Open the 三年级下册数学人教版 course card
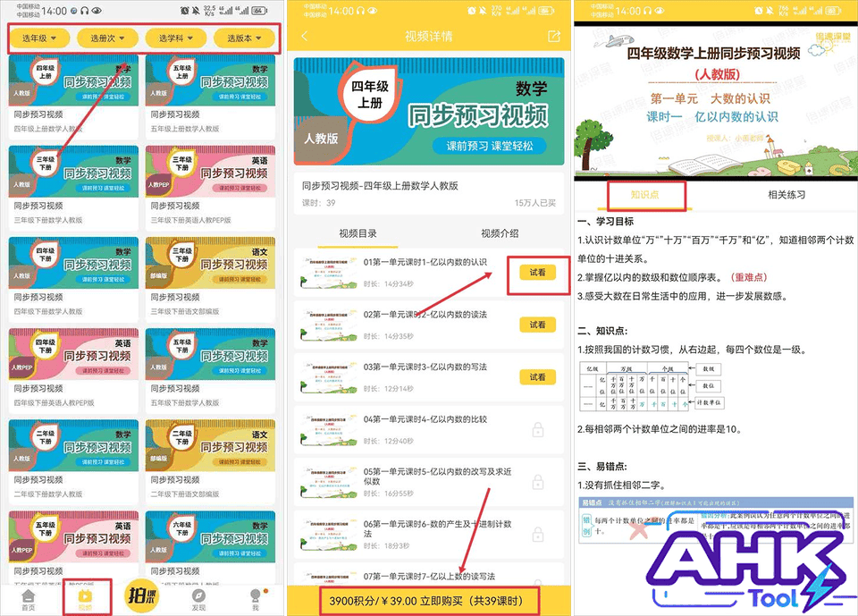The width and height of the screenshot is (858, 616). [x=73, y=187]
